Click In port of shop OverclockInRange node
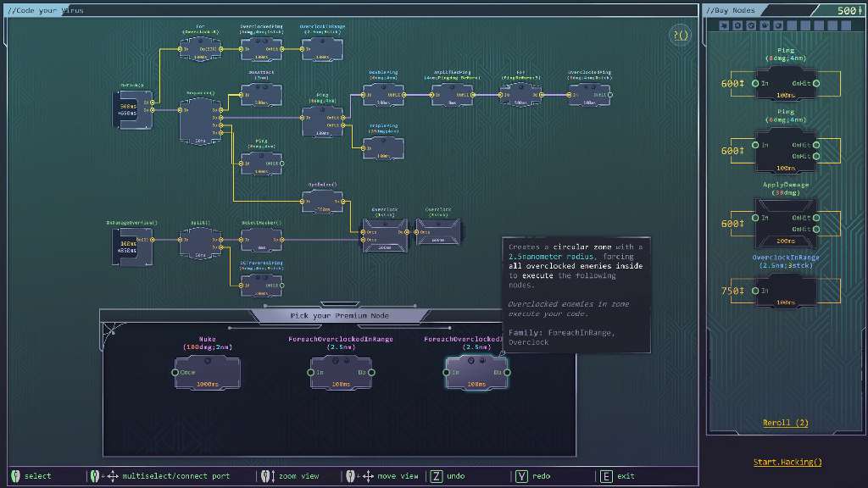 [755, 291]
